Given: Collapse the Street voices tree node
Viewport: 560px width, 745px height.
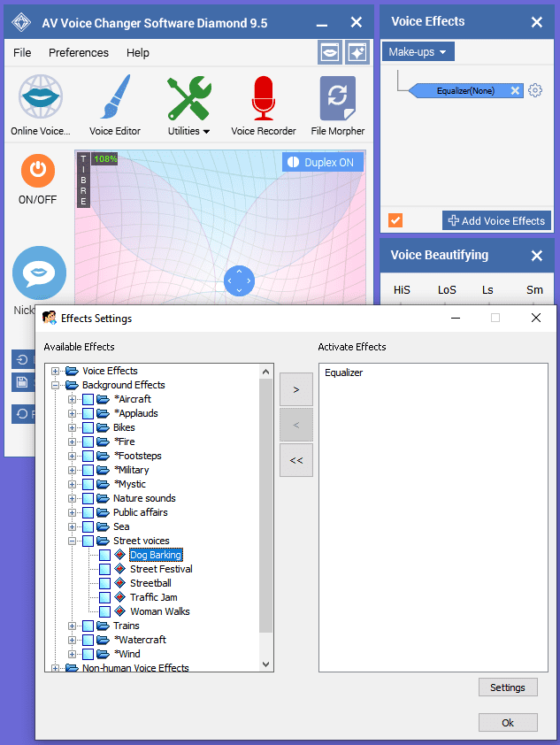Looking at the screenshot, I should point(73,541).
